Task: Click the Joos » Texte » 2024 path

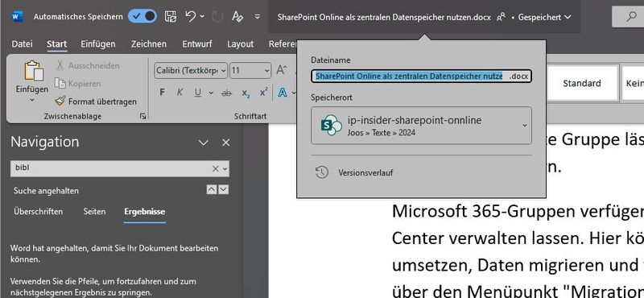Action: (381, 133)
